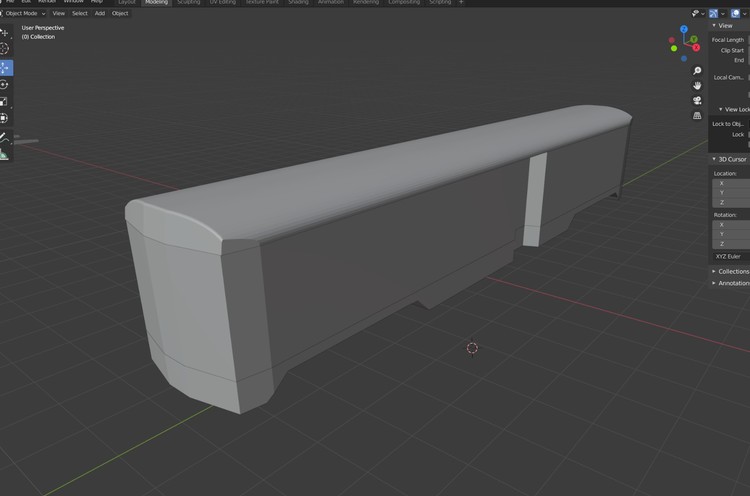Image resolution: width=750 pixels, height=496 pixels.
Task: Click the 'User Perspective' viewport label
Action: coord(43,28)
